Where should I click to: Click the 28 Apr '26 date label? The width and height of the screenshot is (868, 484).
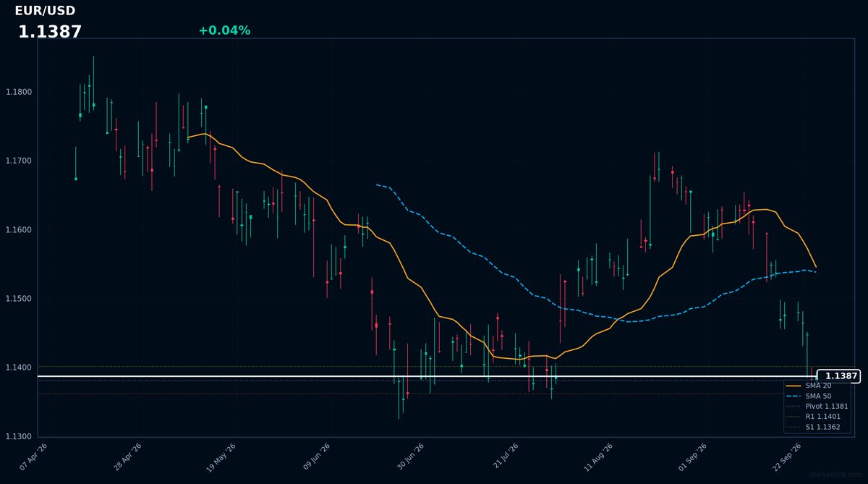point(128,457)
